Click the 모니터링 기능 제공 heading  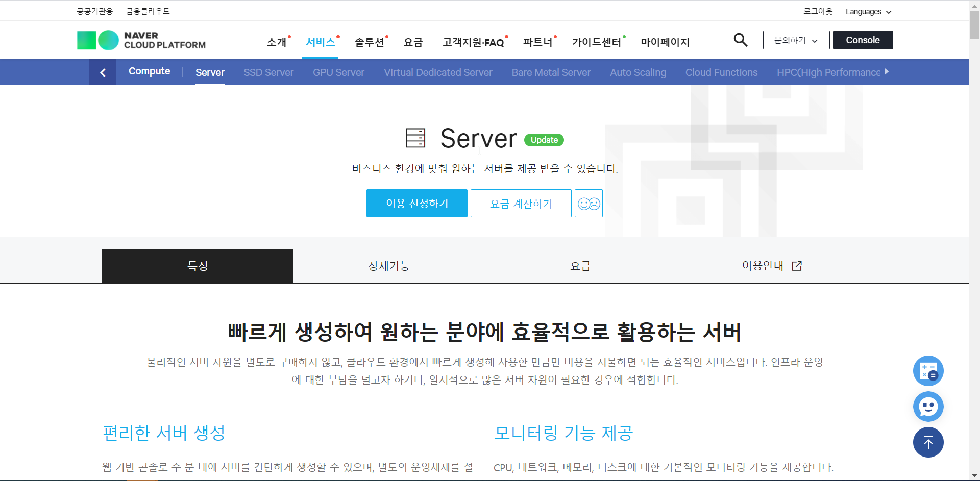[x=563, y=433]
